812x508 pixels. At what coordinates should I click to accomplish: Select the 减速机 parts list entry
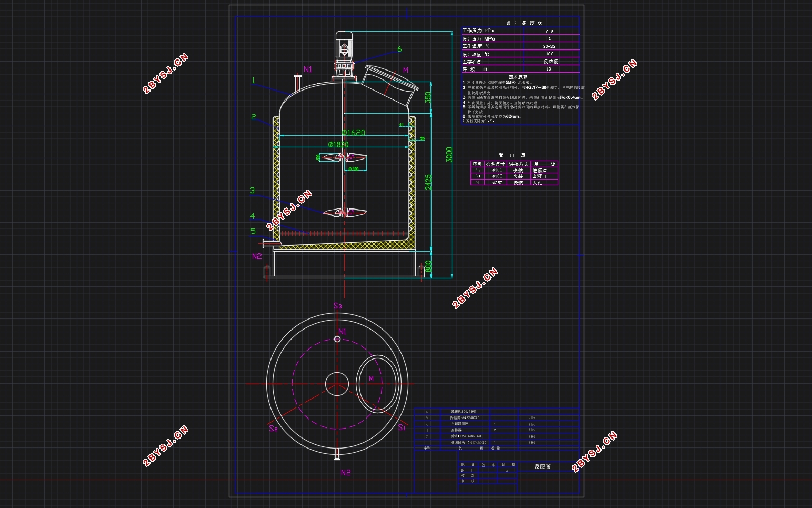(x=463, y=411)
